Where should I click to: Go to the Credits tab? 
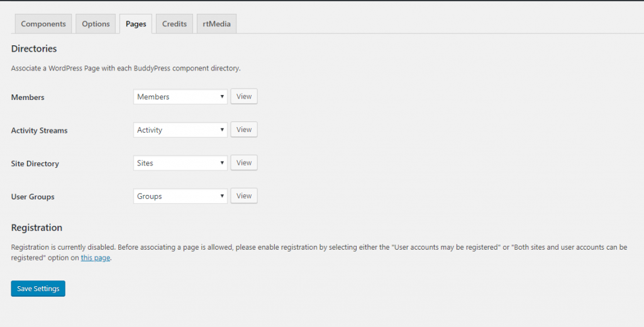click(x=174, y=24)
